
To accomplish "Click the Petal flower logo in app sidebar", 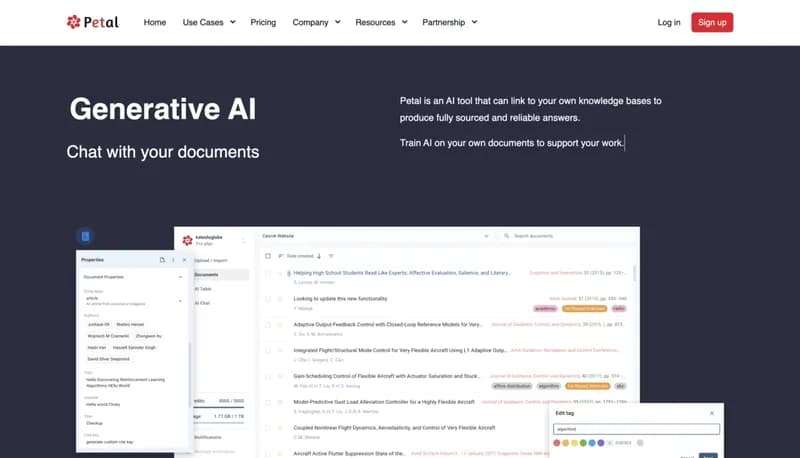I will 187,240.
